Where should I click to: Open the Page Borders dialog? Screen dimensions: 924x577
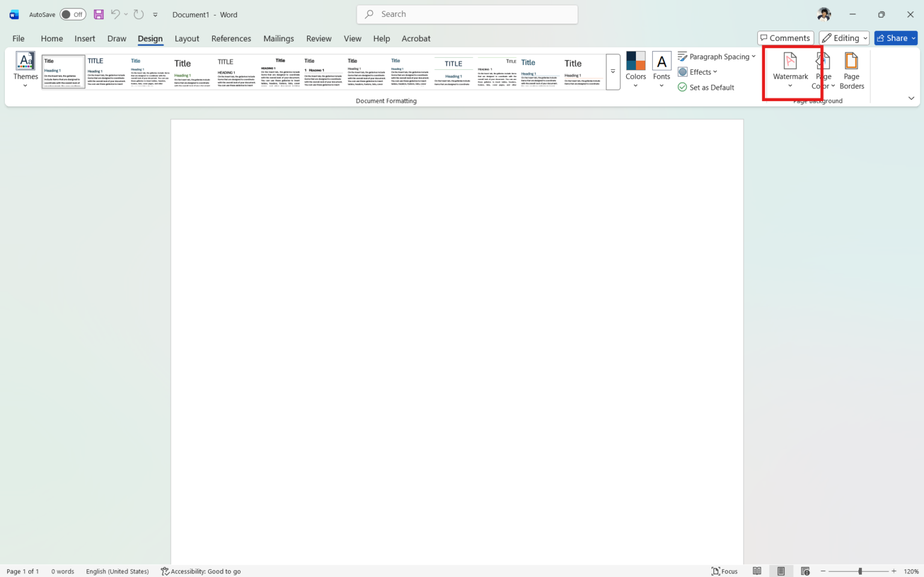tap(851, 70)
